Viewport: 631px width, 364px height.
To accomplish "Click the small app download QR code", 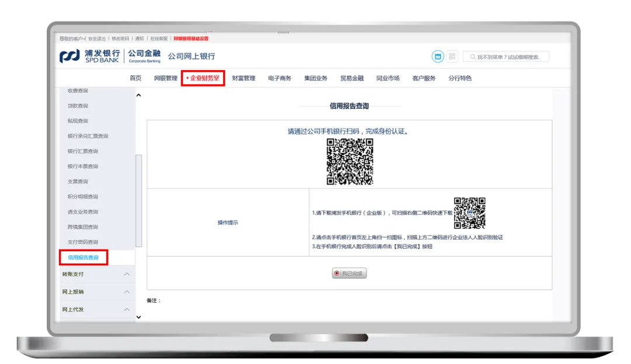I will click(x=470, y=213).
